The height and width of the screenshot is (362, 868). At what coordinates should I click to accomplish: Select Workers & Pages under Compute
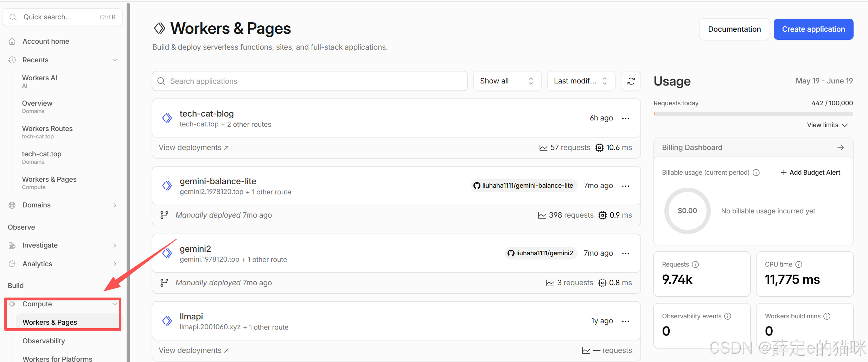68,322
